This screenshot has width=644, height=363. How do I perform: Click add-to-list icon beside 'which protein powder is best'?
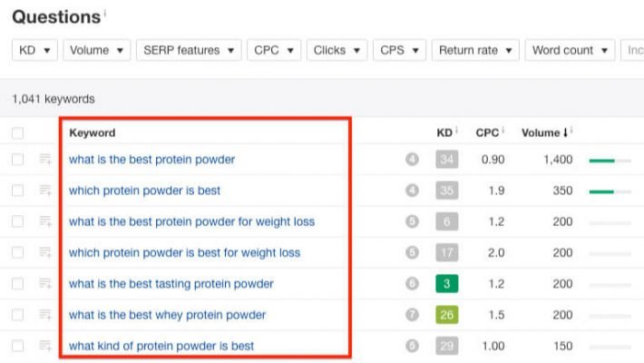point(45,191)
